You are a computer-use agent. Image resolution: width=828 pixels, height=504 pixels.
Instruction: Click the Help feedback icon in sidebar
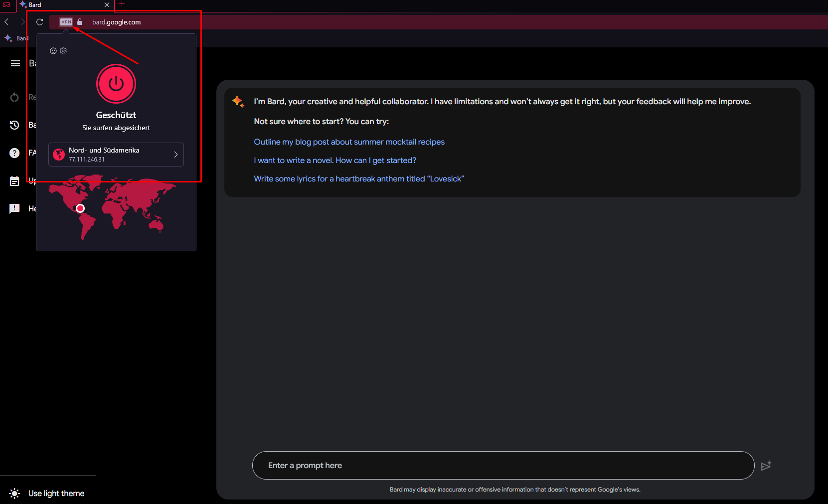click(x=14, y=208)
